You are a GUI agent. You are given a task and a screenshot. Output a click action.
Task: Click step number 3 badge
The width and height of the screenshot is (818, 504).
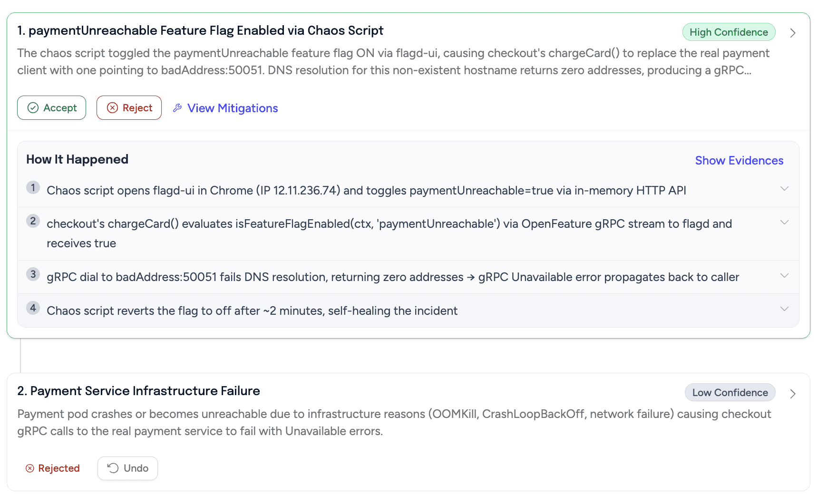(33, 274)
